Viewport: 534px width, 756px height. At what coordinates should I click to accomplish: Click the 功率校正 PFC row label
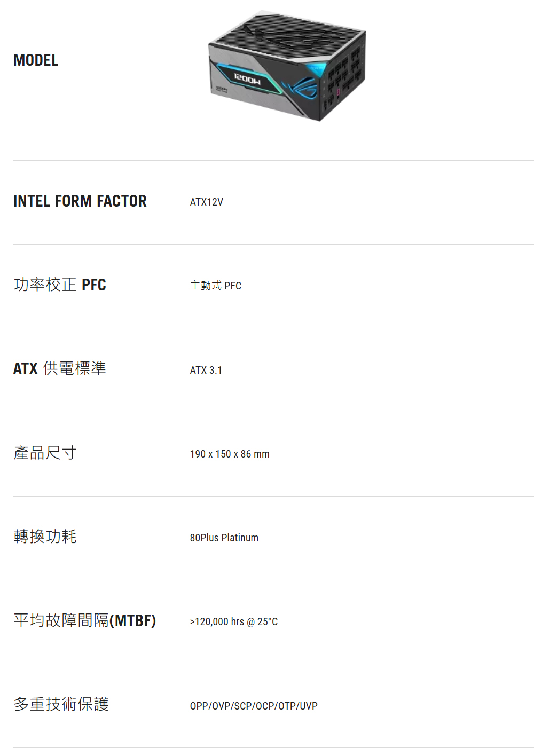point(60,285)
